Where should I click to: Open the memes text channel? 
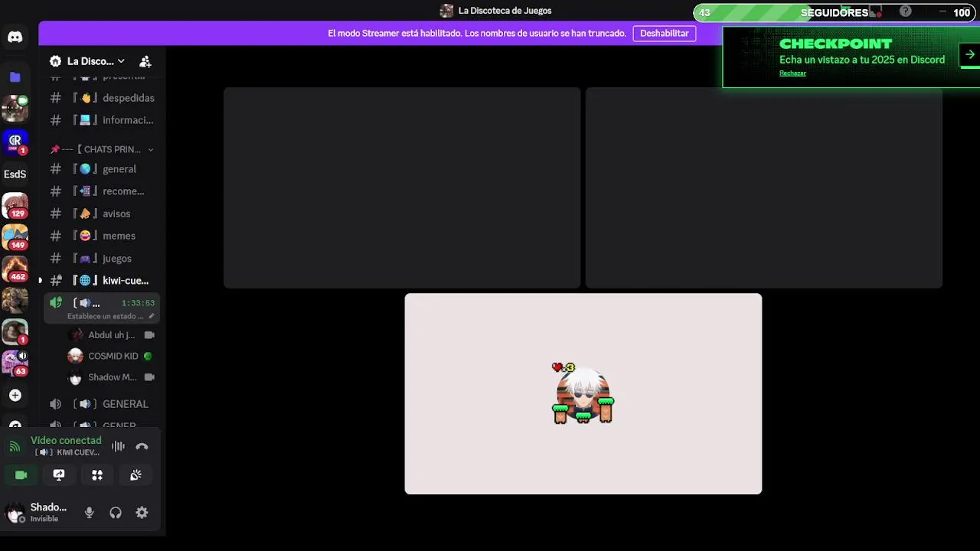click(x=102, y=236)
